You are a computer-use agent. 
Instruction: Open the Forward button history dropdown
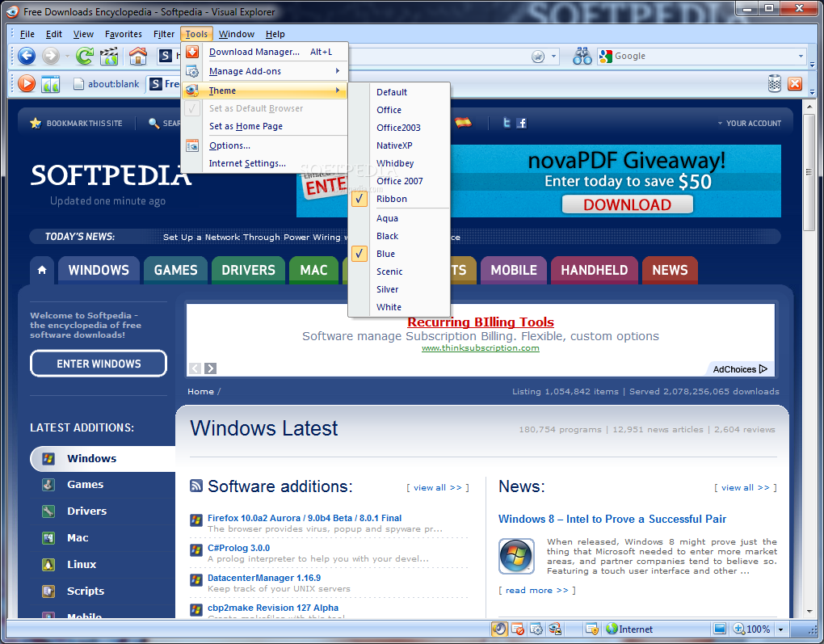(x=67, y=56)
